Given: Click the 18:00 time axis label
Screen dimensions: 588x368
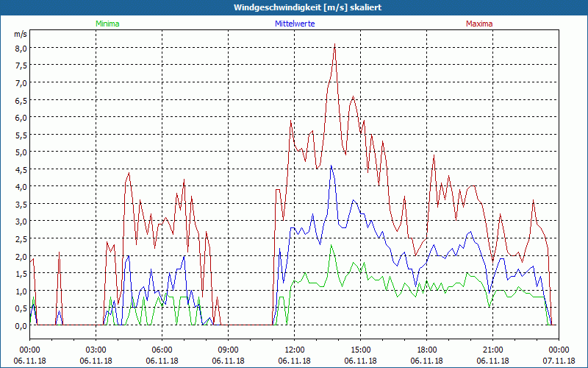Looking at the screenshot, I should pyautogui.click(x=427, y=350).
